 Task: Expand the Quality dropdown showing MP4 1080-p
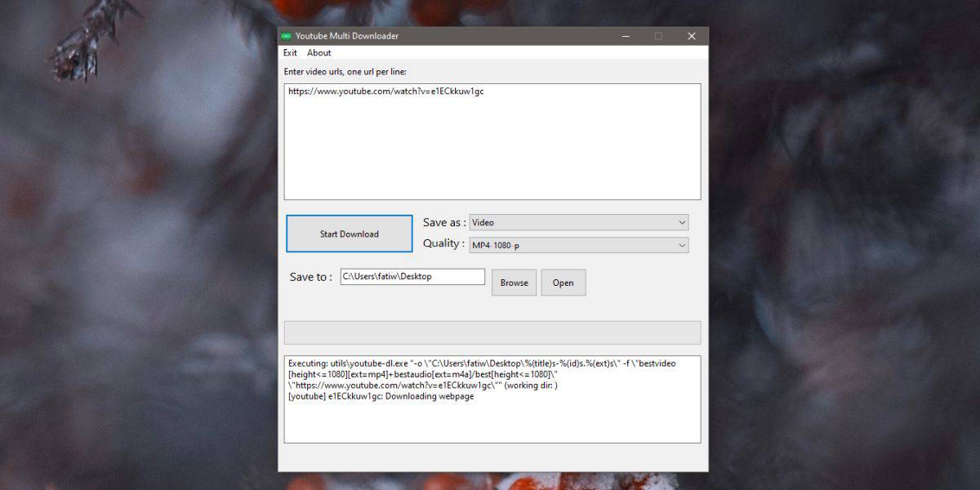pos(579,245)
